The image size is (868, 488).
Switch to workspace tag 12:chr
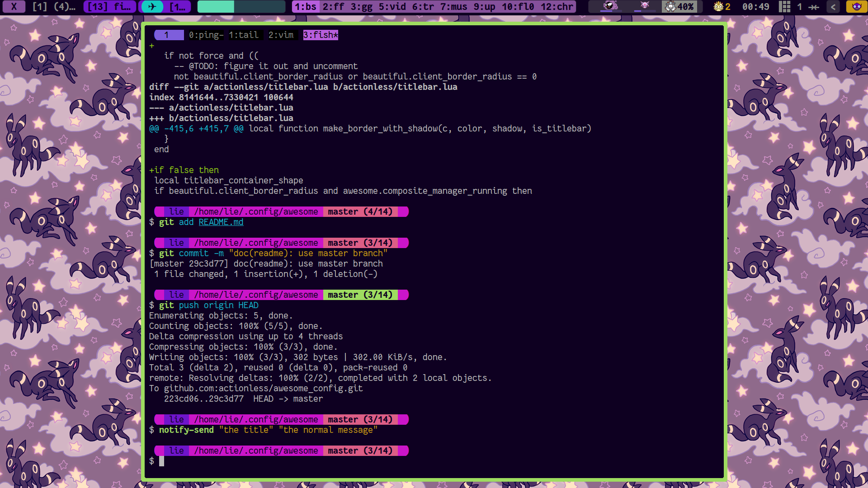[x=557, y=6]
